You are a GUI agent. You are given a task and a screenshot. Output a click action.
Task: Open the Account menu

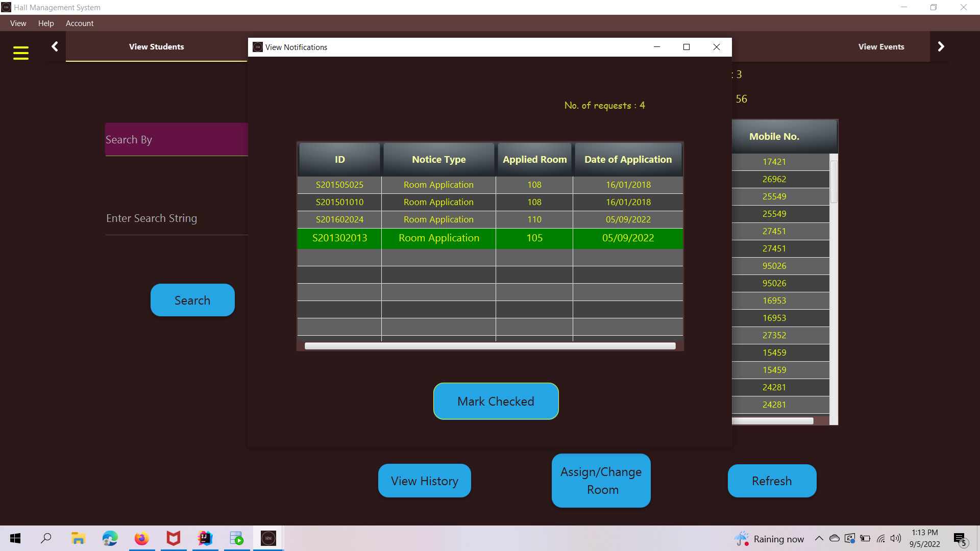pyautogui.click(x=80, y=23)
